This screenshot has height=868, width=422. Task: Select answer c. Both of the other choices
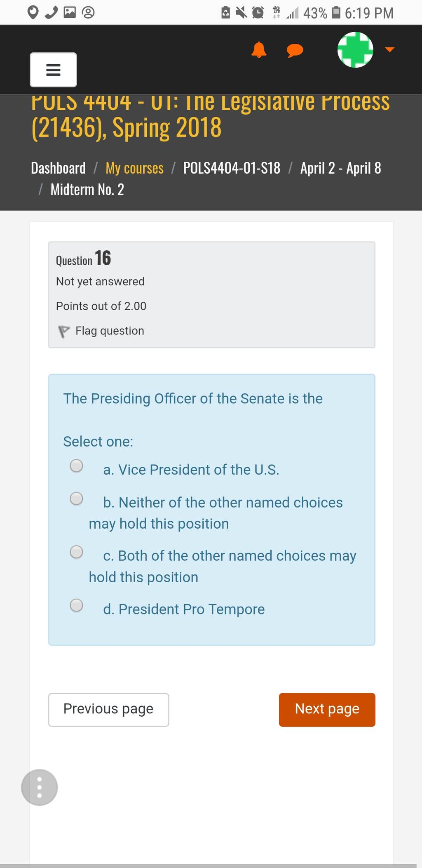pos(76,552)
